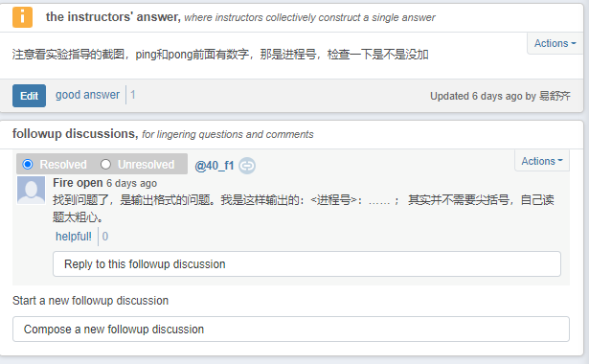The width and height of the screenshot is (589, 364).
Task: Click the helpful count zero
Action: pos(105,237)
